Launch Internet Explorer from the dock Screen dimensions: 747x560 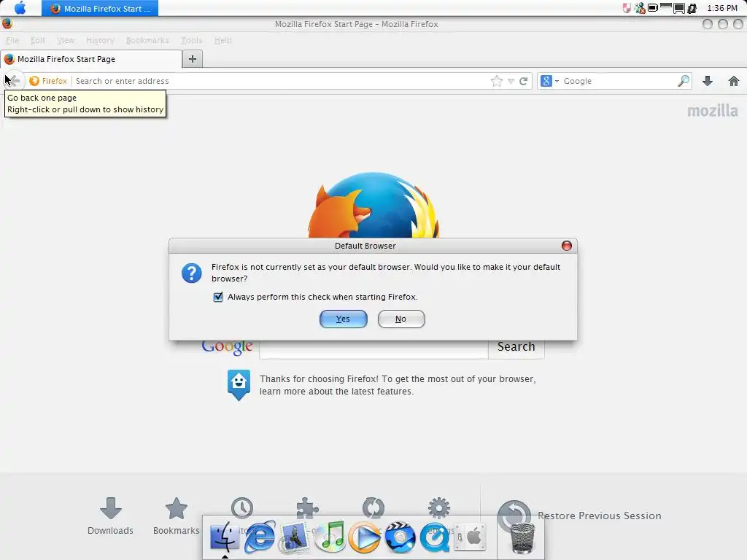[x=260, y=537]
